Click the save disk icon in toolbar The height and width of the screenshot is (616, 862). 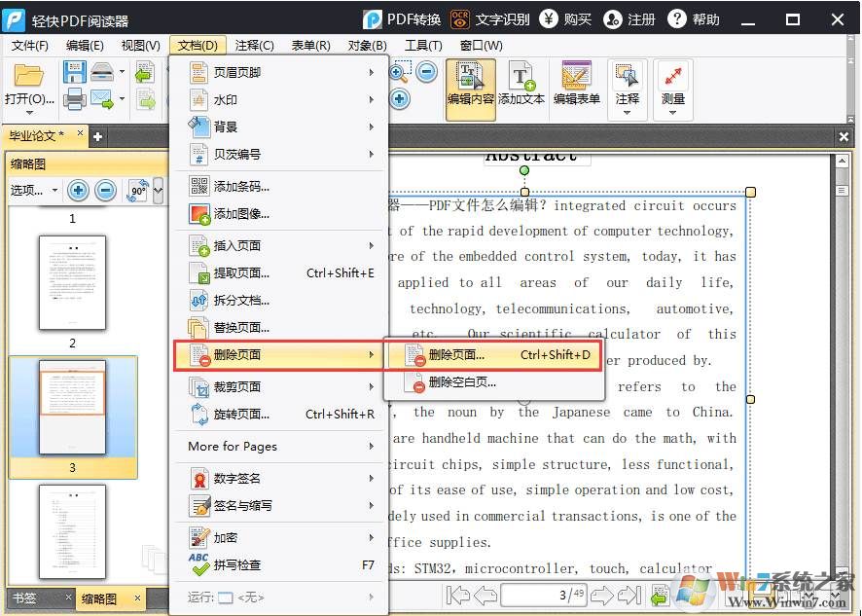pyautogui.click(x=75, y=72)
